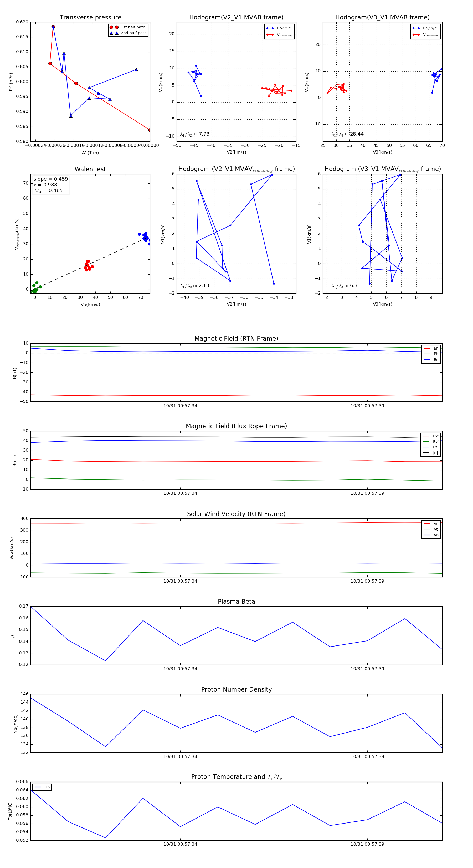The width and height of the screenshot is (473, 868).
Task: Select the '2nd half path' legend entry
Action: [x=128, y=33]
